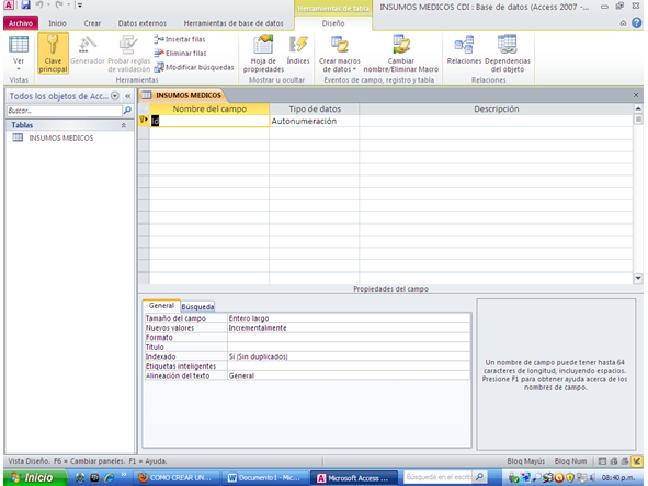
Task: Click Probar reglas de validación
Action: [129, 54]
